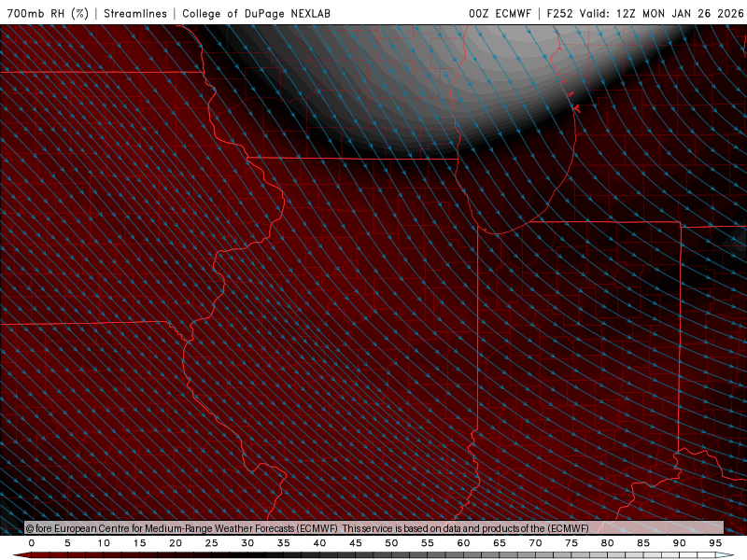Click the 'Streamlines' label in the header
The height and width of the screenshot is (560, 747).
[135, 13]
